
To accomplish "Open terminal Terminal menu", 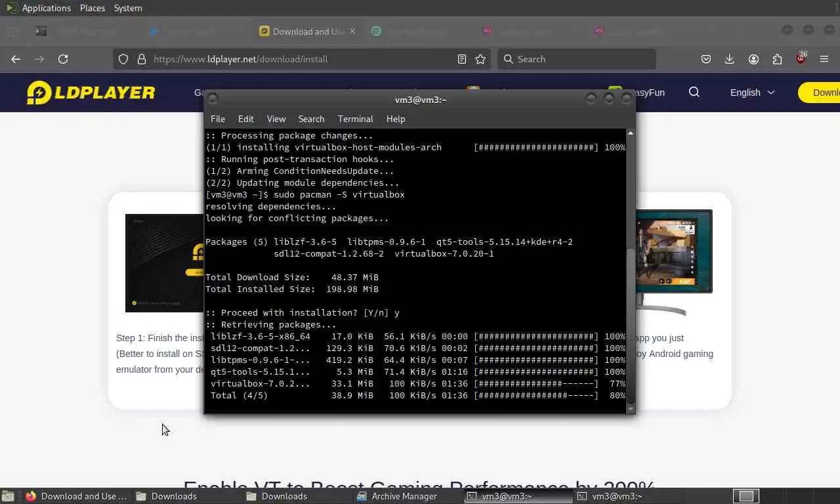I will tap(356, 119).
